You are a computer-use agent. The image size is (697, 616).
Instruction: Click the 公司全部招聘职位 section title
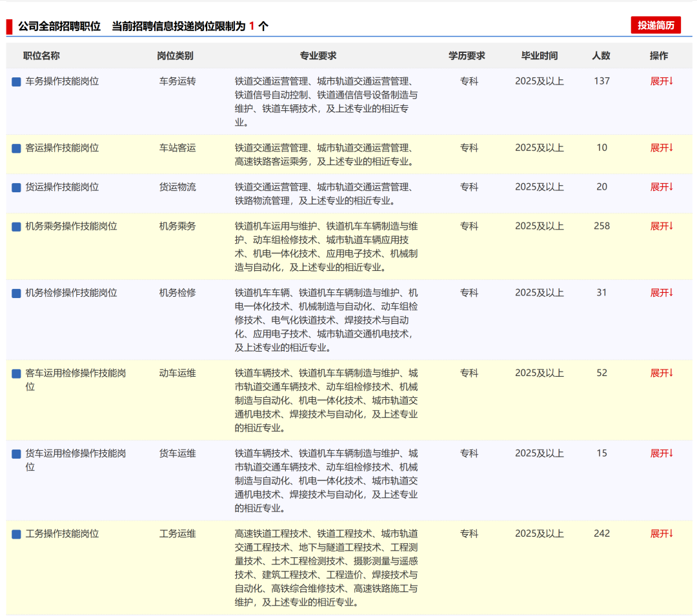(x=59, y=26)
